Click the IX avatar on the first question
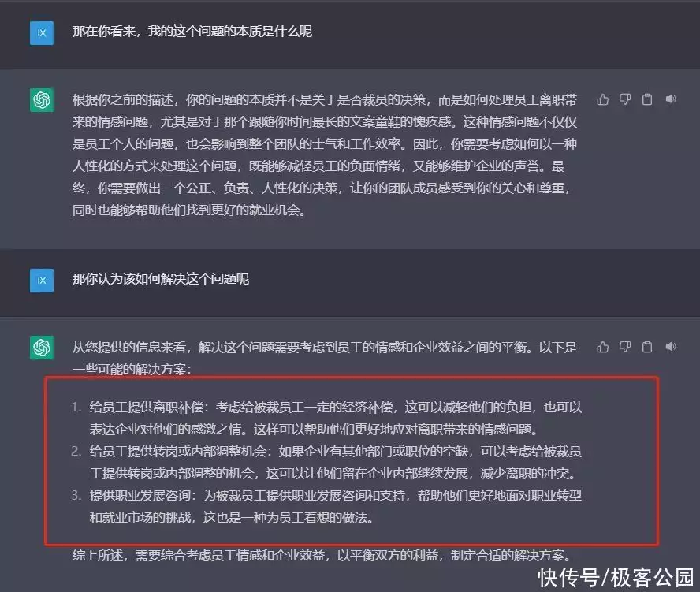 [x=42, y=33]
